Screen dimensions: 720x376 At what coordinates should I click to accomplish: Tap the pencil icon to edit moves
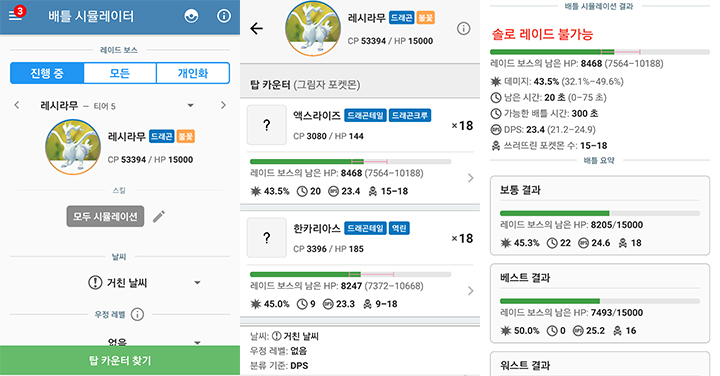[x=159, y=216]
